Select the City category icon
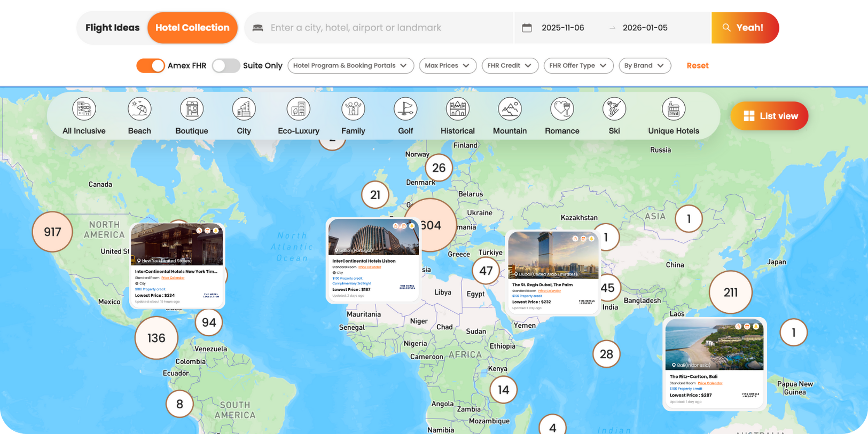 244,109
